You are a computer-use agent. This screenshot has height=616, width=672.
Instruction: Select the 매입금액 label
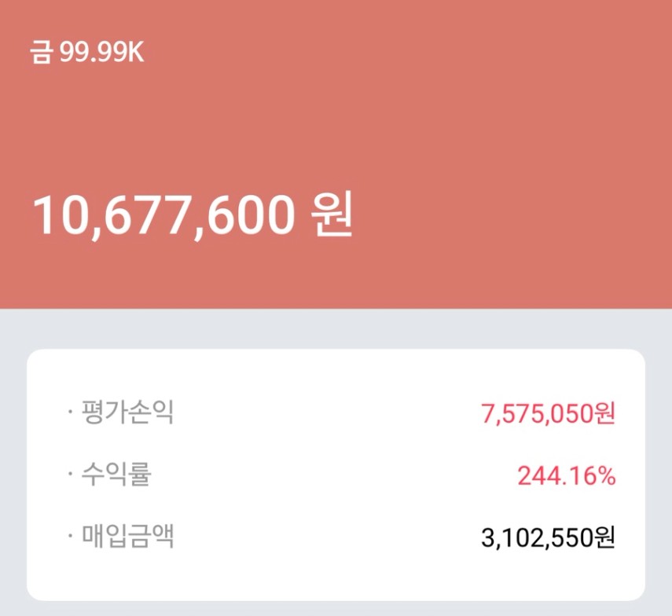127,537
